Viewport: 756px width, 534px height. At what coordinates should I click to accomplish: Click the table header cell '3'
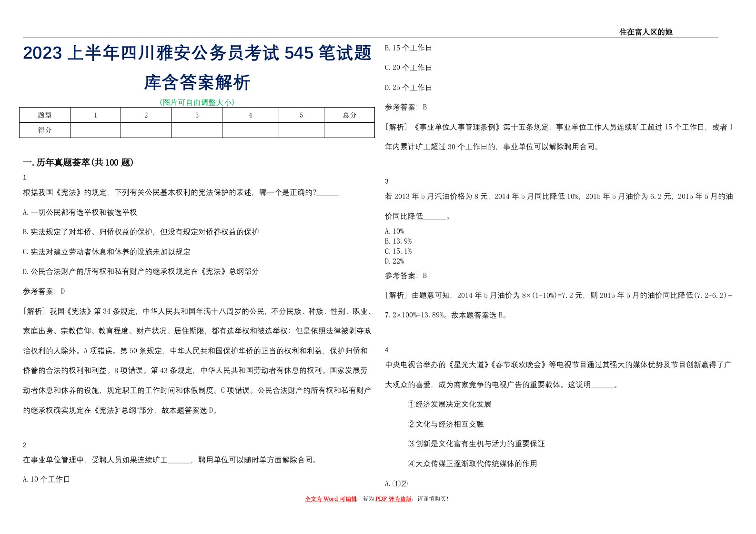[x=197, y=115]
